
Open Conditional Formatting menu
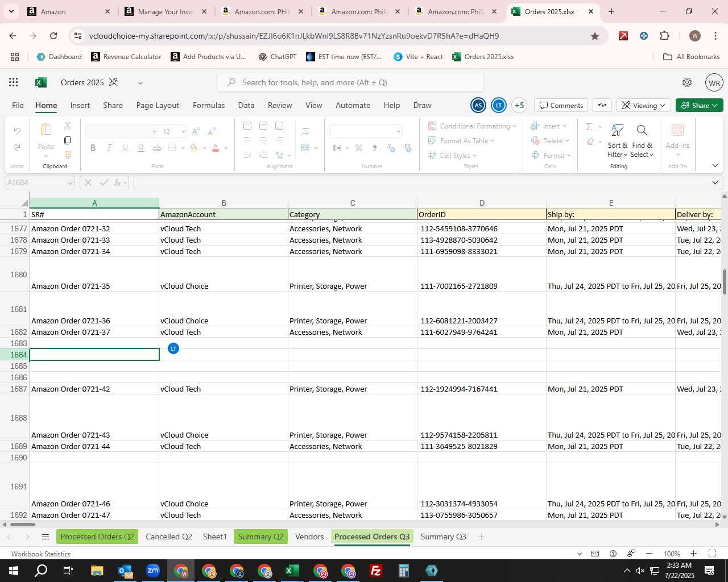tap(472, 126)
